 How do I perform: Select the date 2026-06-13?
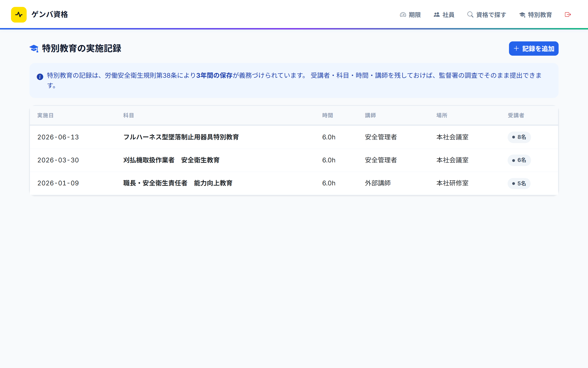click(58, 137)
